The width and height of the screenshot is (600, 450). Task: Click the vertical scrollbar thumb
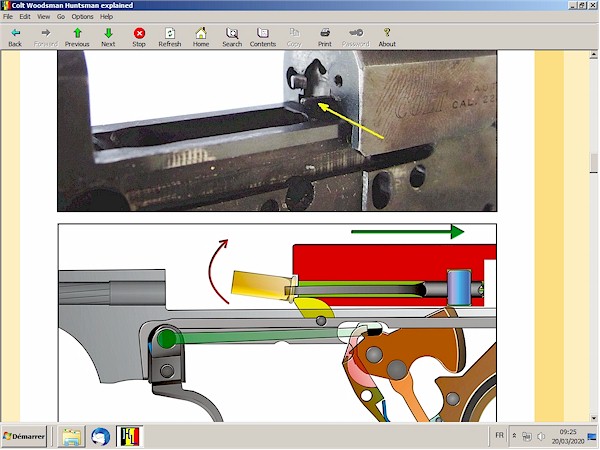coord(593,162)
